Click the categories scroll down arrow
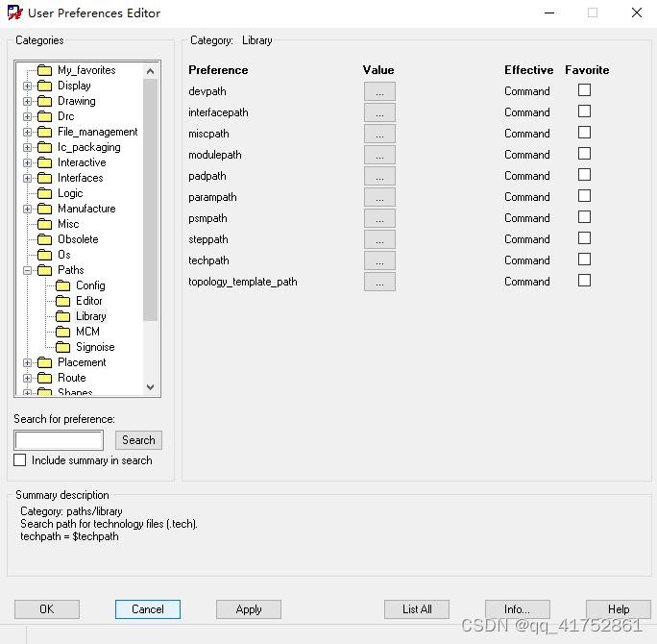This screenshot has height=644, width=657. (x=150, y=387)
